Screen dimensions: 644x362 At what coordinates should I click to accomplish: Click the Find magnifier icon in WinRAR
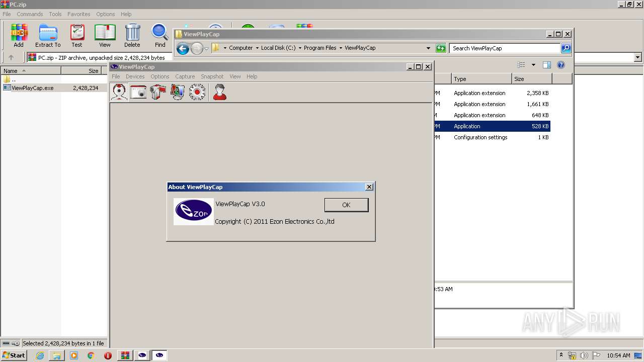tap(160, 36)
